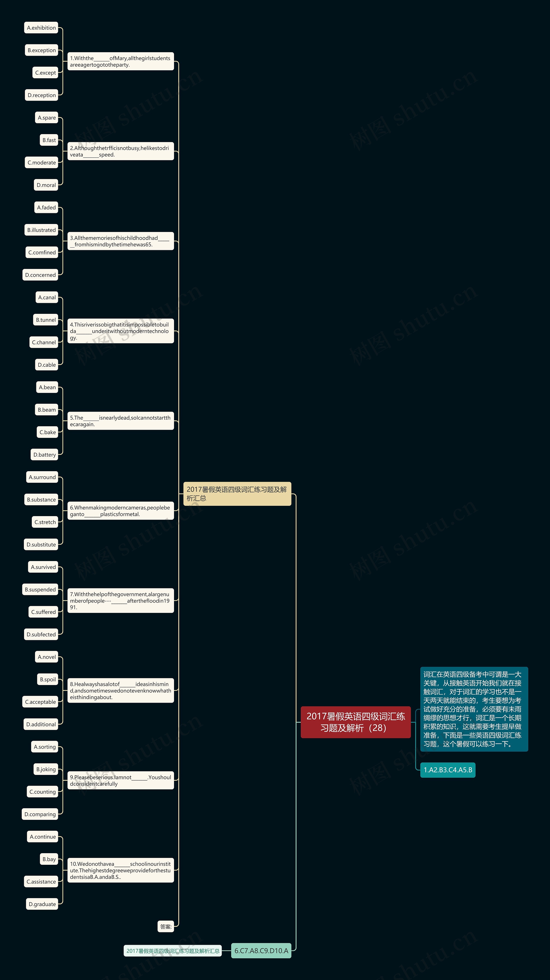Screen dimensions: 550x980
Task: Scroll down the mind map view
Action: coord(275,490)
